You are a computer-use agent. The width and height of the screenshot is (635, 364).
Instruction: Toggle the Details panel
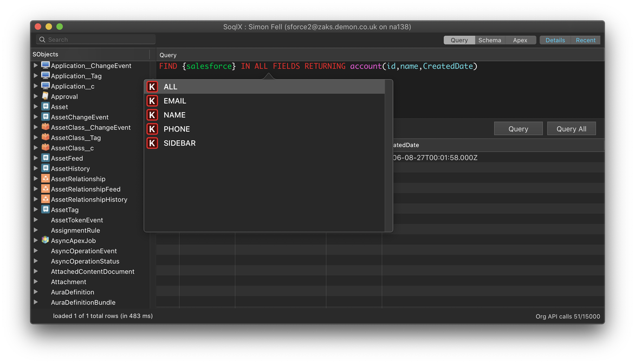555,40
